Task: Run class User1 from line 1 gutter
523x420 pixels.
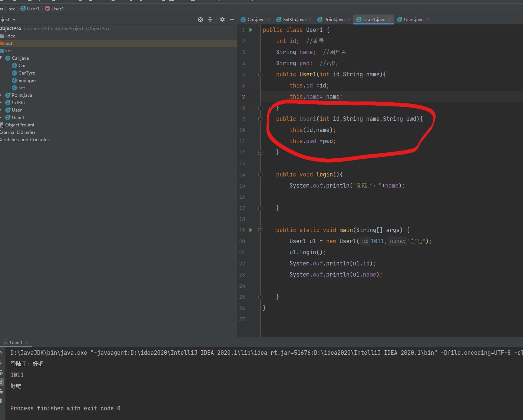Action: coord(251,30)
